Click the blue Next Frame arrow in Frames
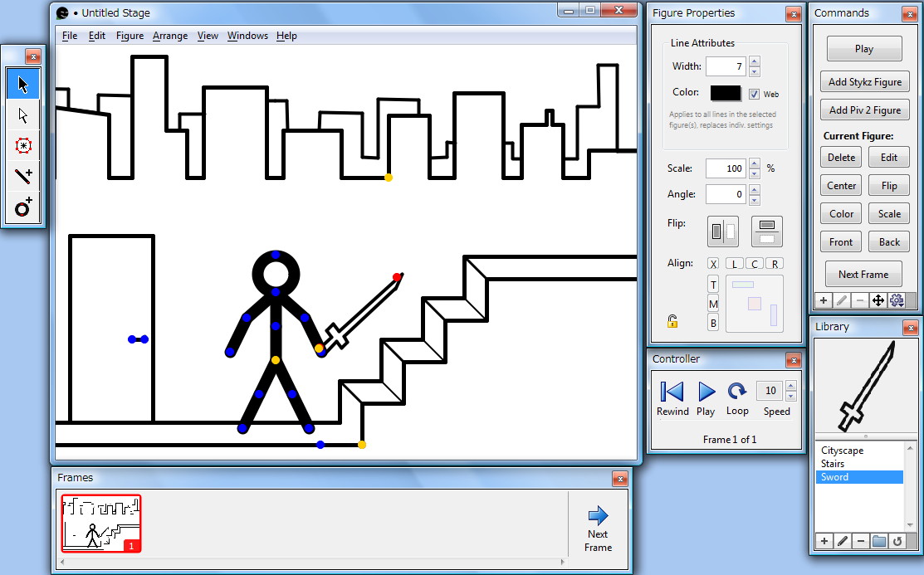This screenshot has width=924, height=575. pyautogui.click(x=598, y=516)
